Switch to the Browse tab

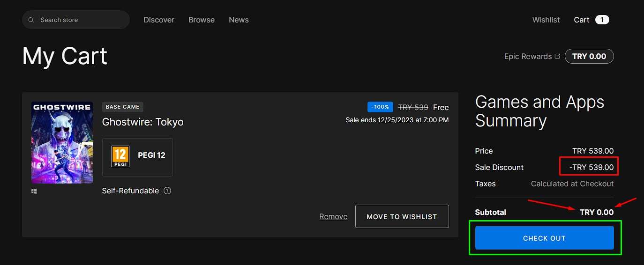[x=202, y=20]
